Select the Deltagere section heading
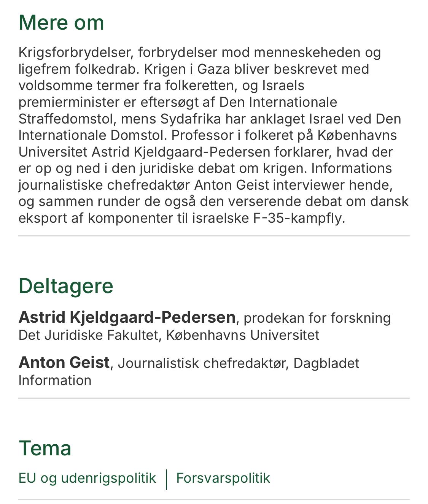The image size is (428, 504). pyautogui.click(x=66, y=286)
